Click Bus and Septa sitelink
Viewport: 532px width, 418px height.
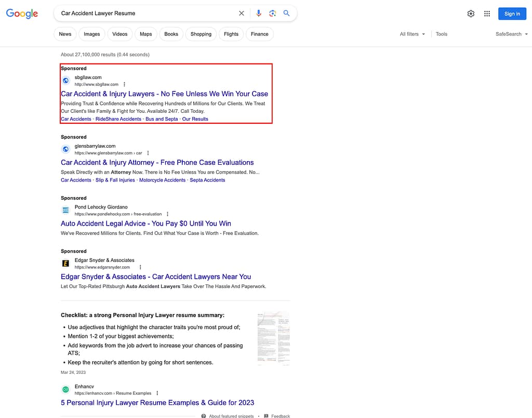[162, 119]
